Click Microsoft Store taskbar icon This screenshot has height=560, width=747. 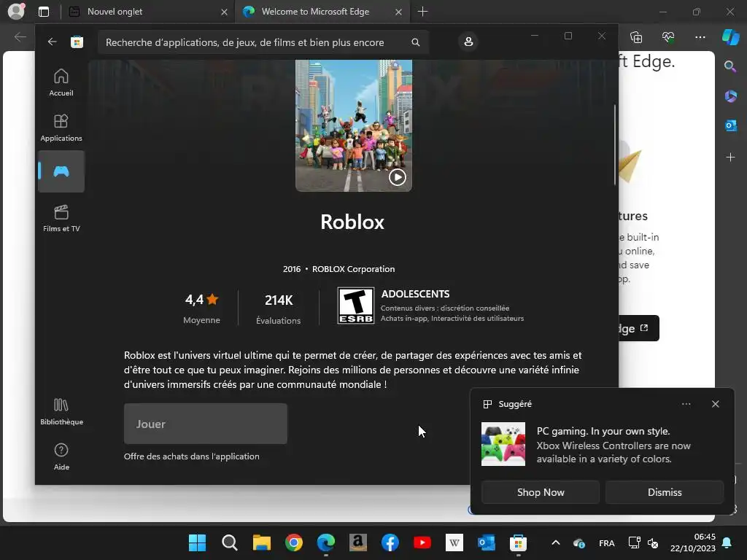pyautogui.click(x=519, y=542)
